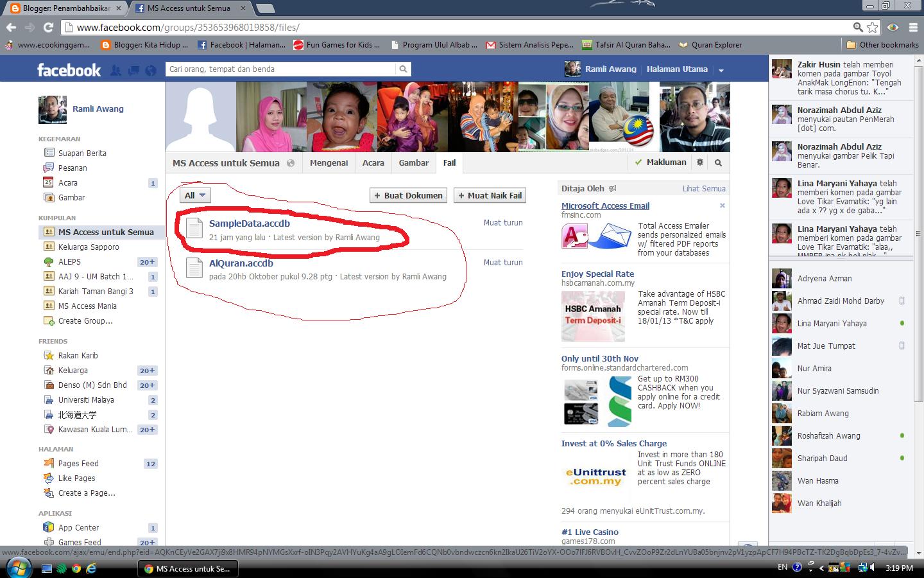The height and width of the screenshot is (578, 924).
Task: Open friend requests icon in header
Action: 116,71
